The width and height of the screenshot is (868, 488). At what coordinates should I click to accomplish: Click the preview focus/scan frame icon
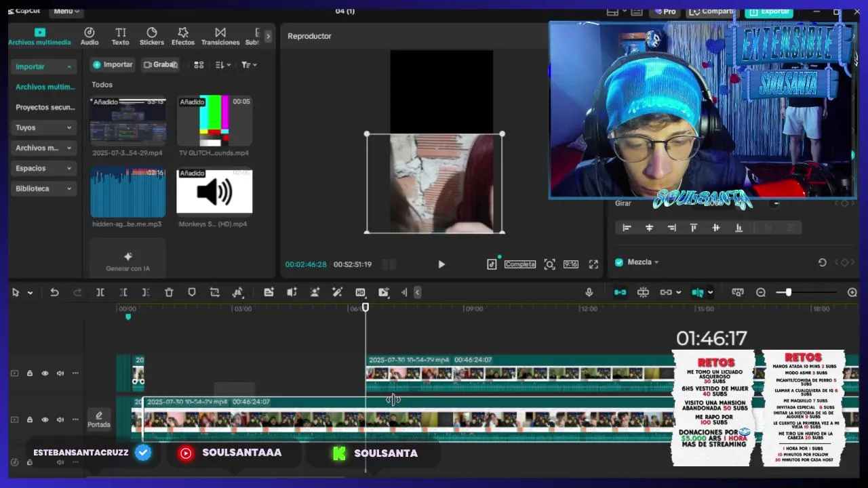(x=549, y=264)
